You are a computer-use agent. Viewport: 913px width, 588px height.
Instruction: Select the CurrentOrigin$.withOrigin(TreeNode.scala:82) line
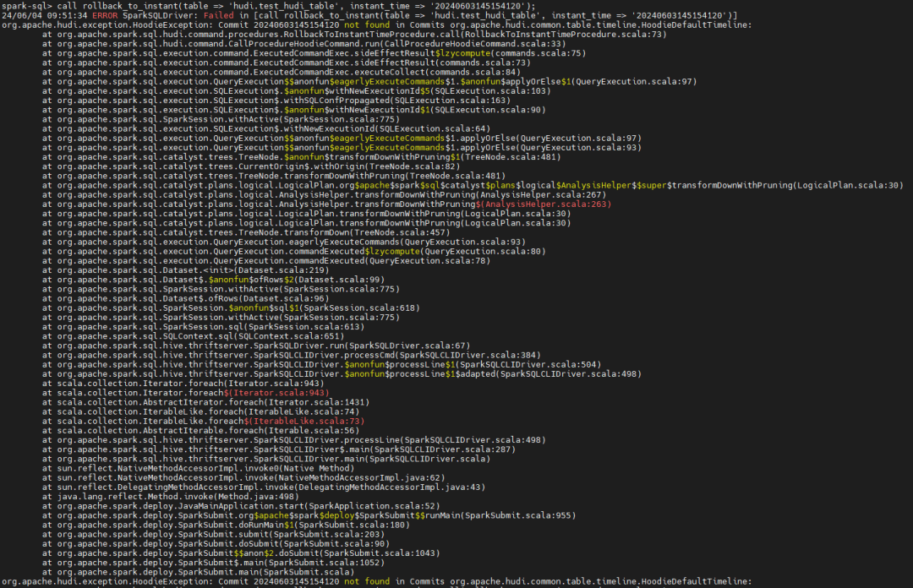(251, 166)
